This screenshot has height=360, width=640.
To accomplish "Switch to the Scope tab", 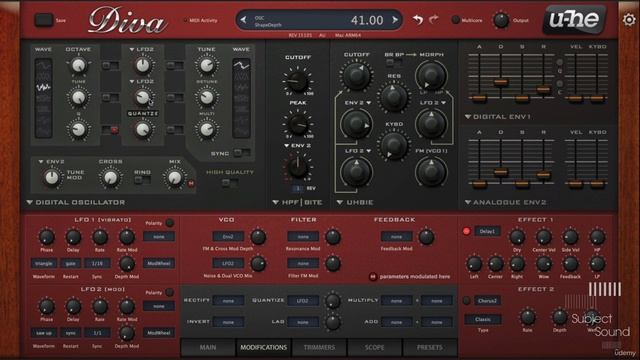I will coord(375,347).
